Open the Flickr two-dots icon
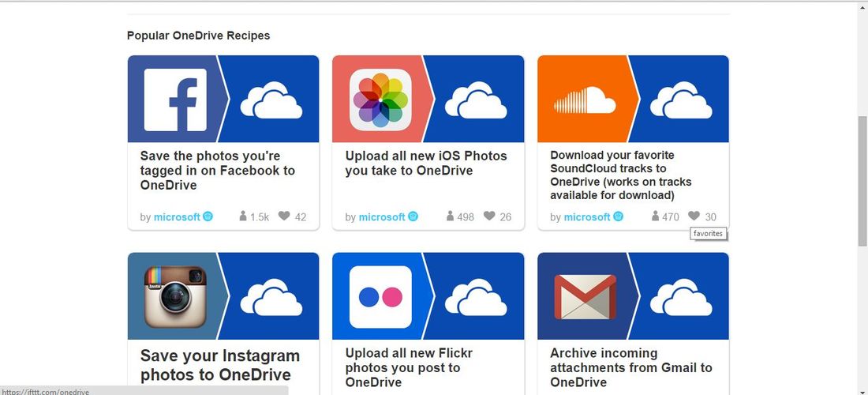This screenshot has width=868, height=395. [380, 297]
